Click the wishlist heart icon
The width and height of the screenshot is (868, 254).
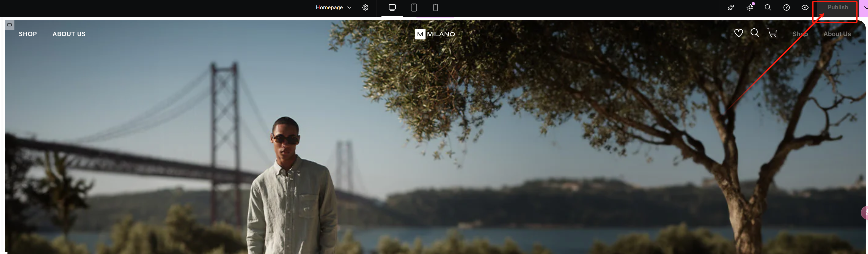(738, 33)
